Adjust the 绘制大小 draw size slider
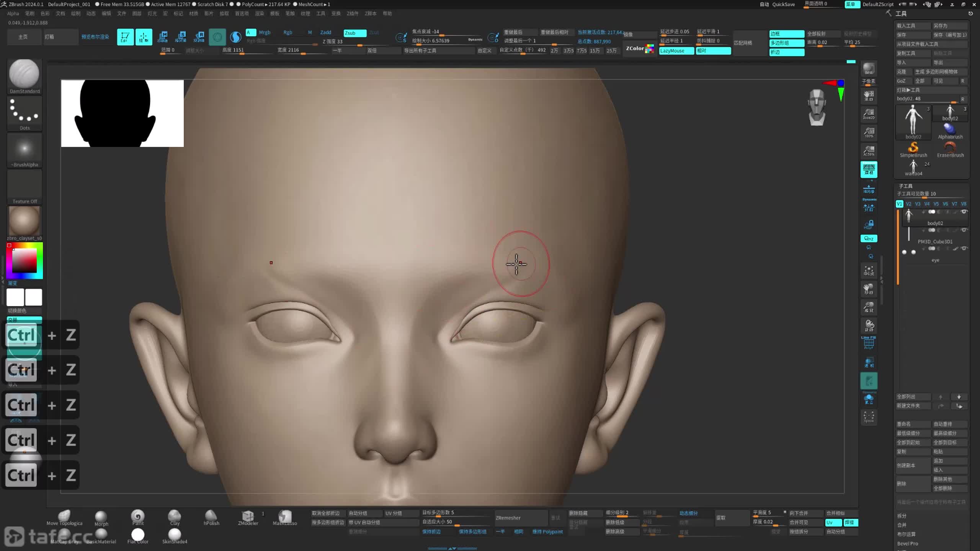This screenshot has width=980, height=551. point(447,41)
